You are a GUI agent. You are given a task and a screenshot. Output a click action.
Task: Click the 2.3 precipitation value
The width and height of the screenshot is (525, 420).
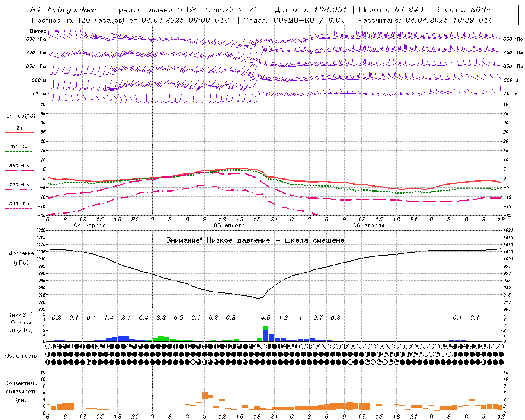[x=161, y=317]
